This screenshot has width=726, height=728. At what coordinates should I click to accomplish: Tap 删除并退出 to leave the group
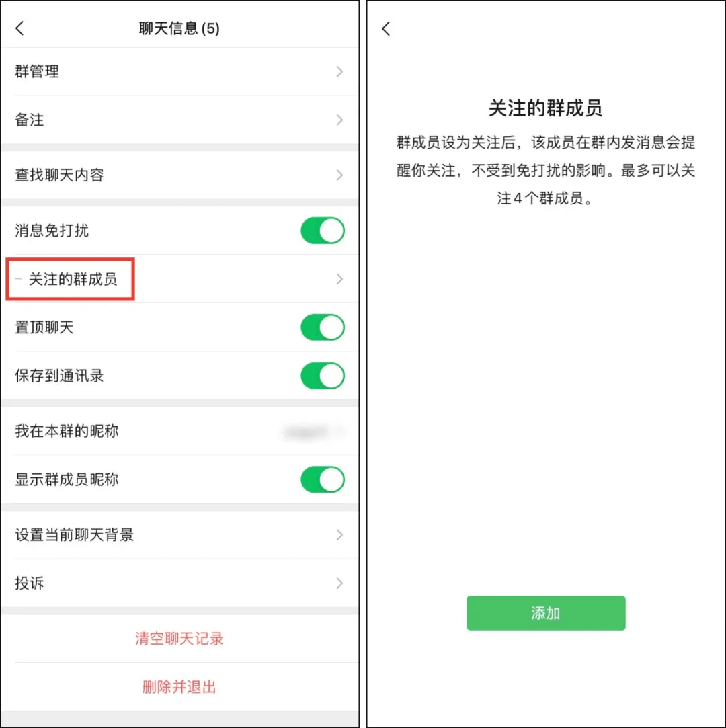[179, 687]
